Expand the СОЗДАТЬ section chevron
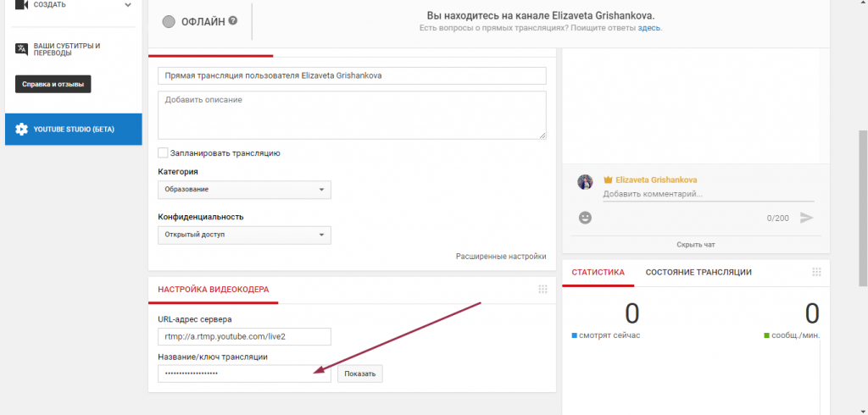Image resolution: width=868 pixels, height=415 pixels. pos(129,5)
